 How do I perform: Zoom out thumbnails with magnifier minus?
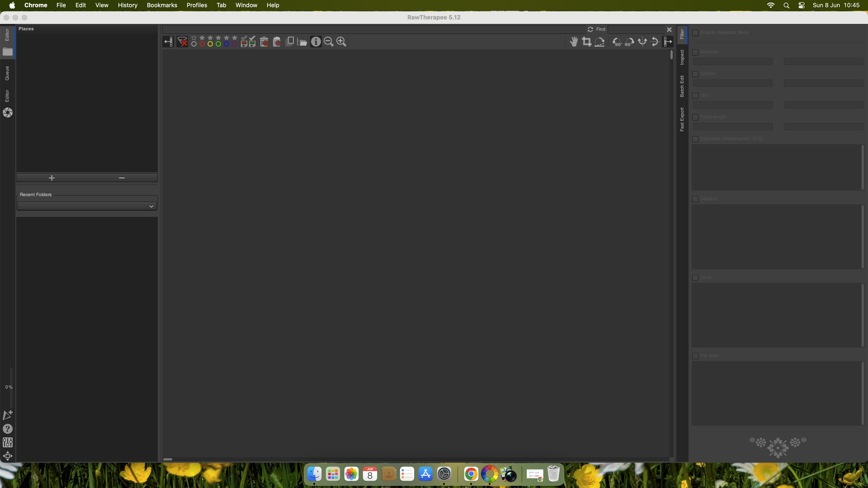[328, 42]
